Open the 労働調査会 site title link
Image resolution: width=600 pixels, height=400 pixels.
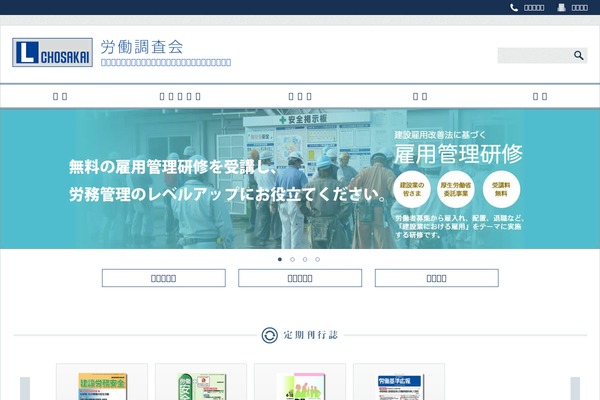[142, 47]
